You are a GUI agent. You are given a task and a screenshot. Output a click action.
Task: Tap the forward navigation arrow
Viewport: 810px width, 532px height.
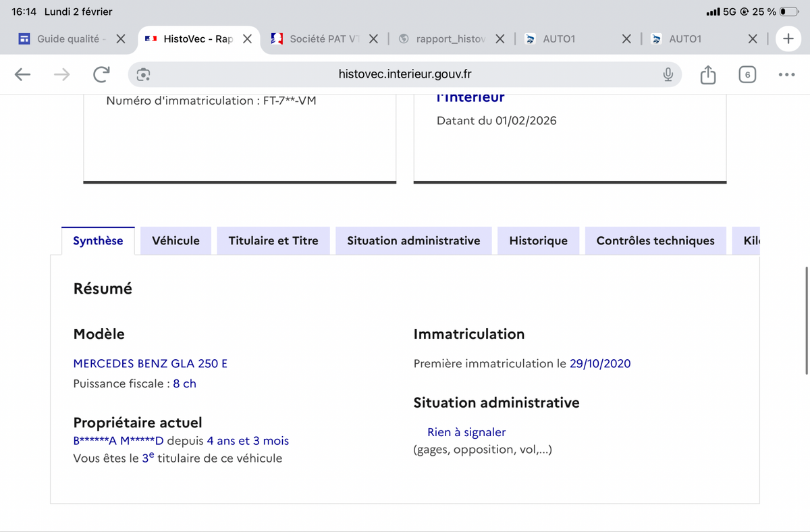point(61,74)
